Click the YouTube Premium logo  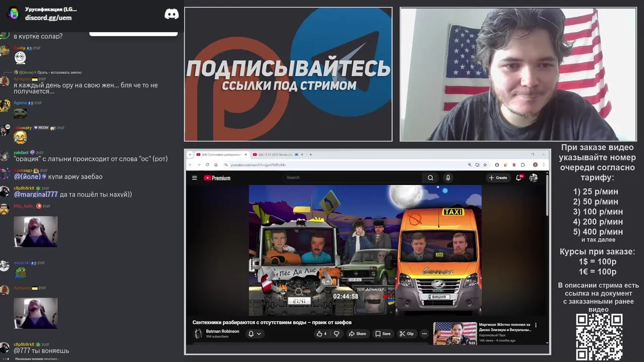coord(217,177)
